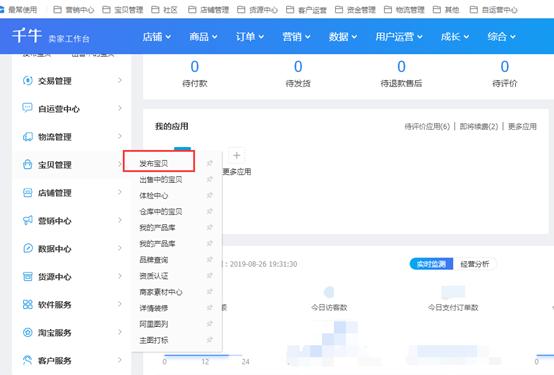This screenshot has width=554, height=375.
Task: Click the 交易管理 sidebar icon
Action: [28, 81]
